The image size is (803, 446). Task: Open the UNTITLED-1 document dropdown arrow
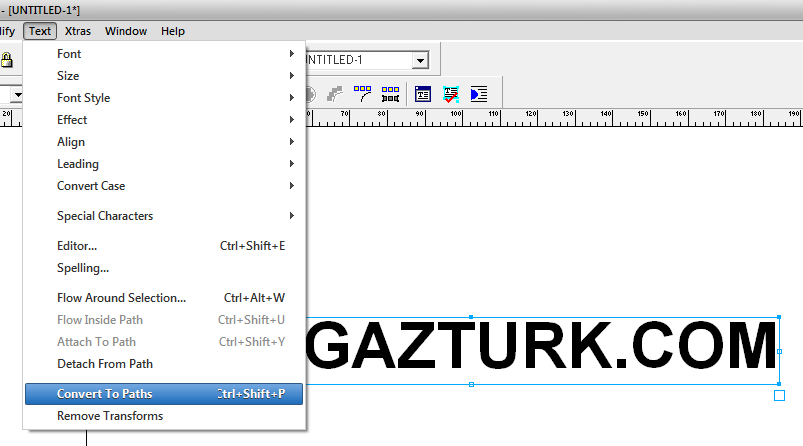click(x=420, y=60)
